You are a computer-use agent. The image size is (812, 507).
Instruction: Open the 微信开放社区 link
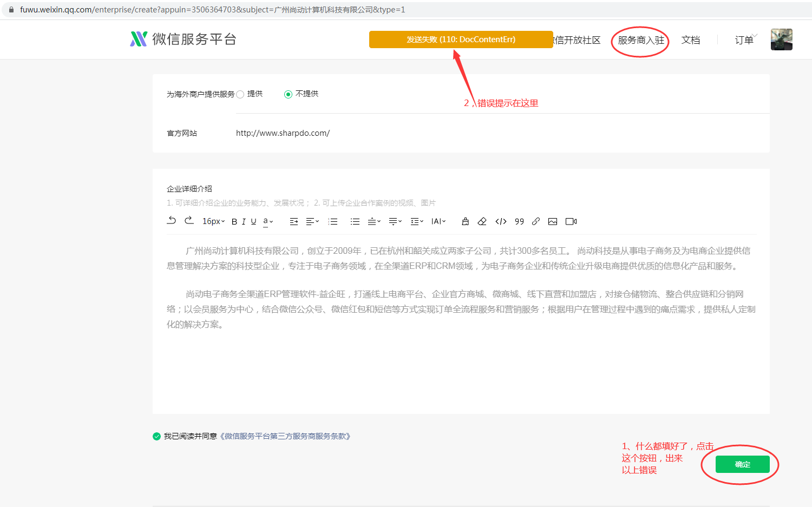(577, 40)
